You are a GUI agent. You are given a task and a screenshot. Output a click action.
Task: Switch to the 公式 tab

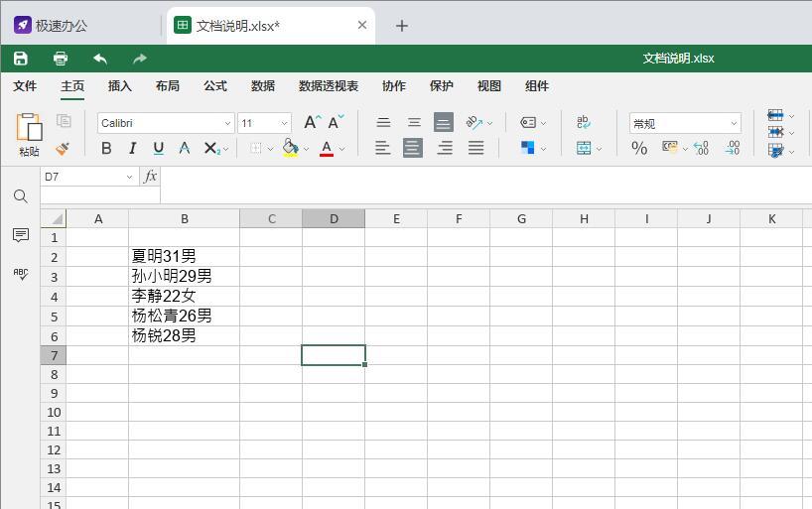214,86
